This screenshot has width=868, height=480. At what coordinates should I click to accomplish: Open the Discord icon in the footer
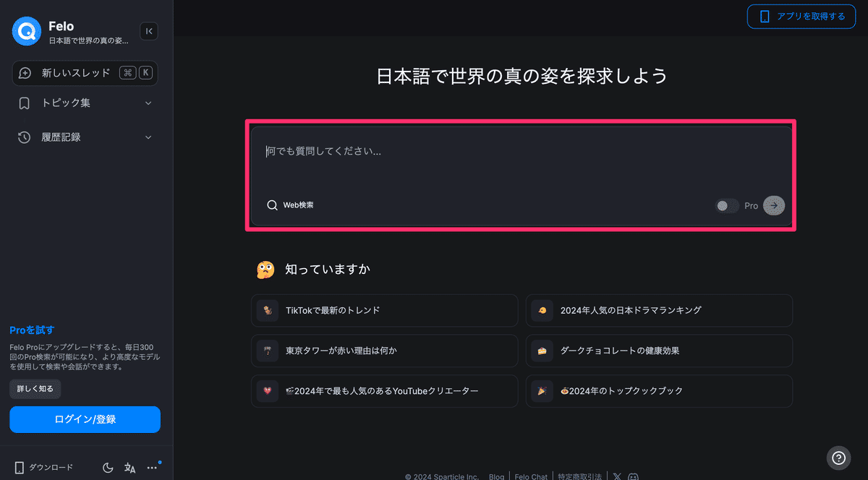tap(634, 476)
